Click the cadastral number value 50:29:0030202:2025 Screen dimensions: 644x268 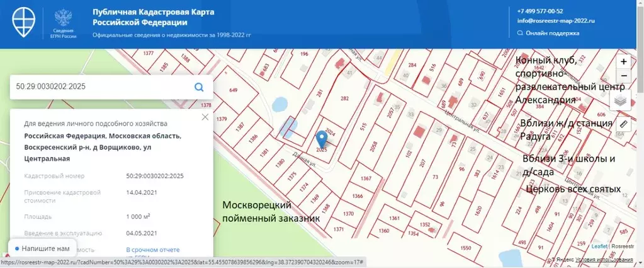[x=155, y=176]
